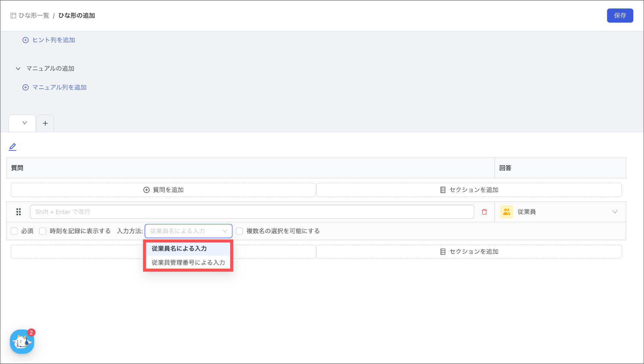Click the yellow 従業員 people icon
The width and height of the screenshot is (644, 364).
(506, 212)
